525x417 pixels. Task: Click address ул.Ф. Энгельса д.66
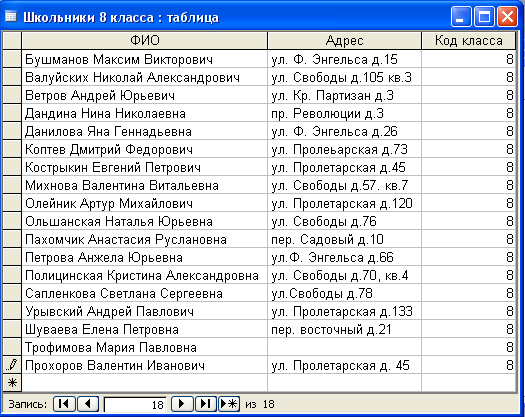point(344,257)
